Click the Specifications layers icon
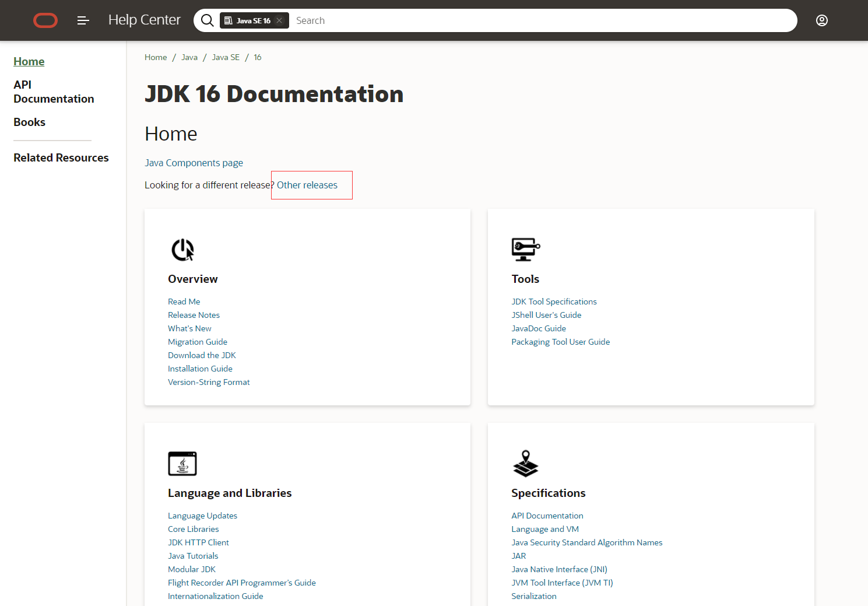The width and height of the screenshot is (868, 606). click(526, 464)
